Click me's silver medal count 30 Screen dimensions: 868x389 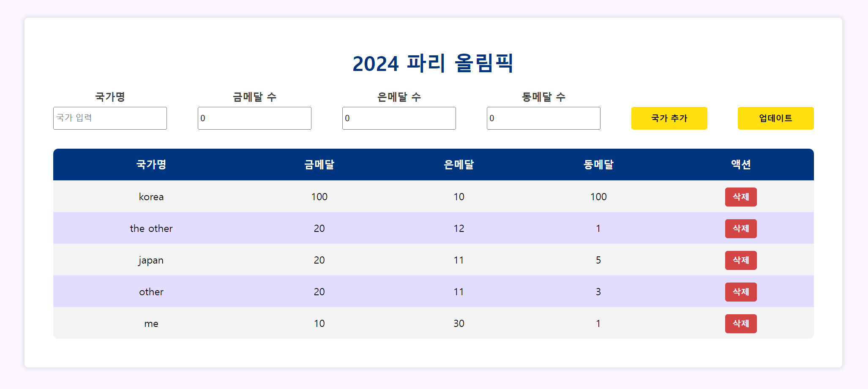[459, 323]
